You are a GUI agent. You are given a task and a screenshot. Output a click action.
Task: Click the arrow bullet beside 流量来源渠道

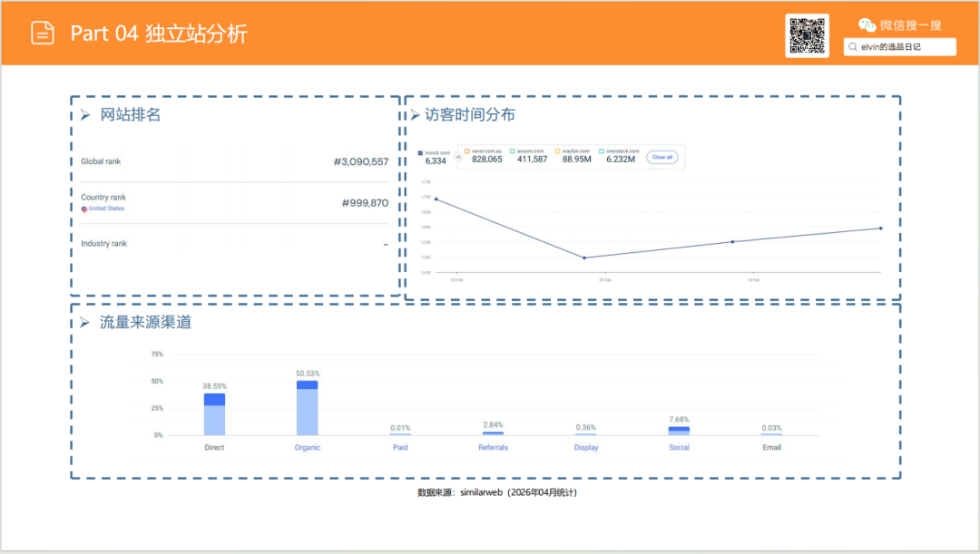click(84, 323)
